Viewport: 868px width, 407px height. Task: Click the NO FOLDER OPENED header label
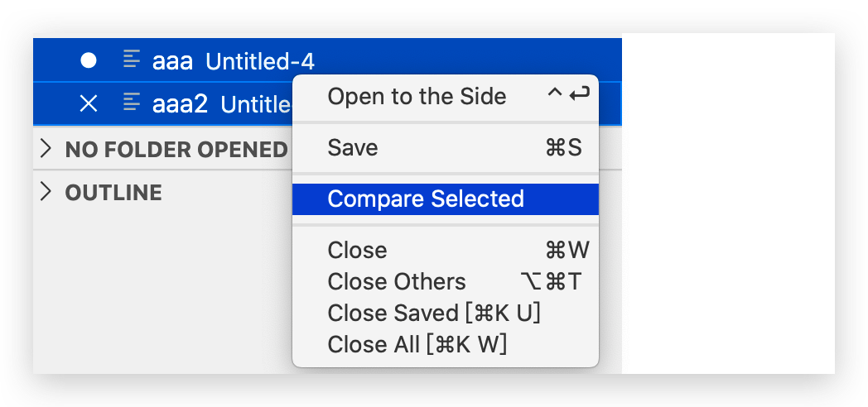[x=176, y=150]
